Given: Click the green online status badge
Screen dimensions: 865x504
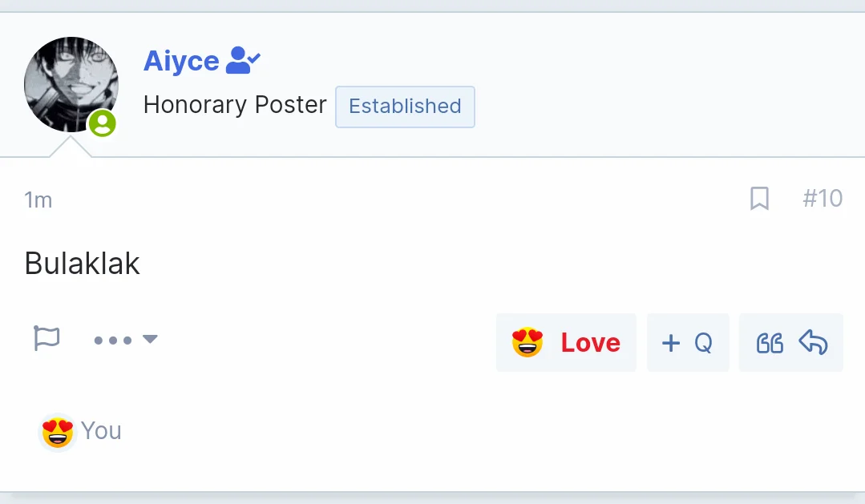Looking at the screenshot, I should [103, 123].
